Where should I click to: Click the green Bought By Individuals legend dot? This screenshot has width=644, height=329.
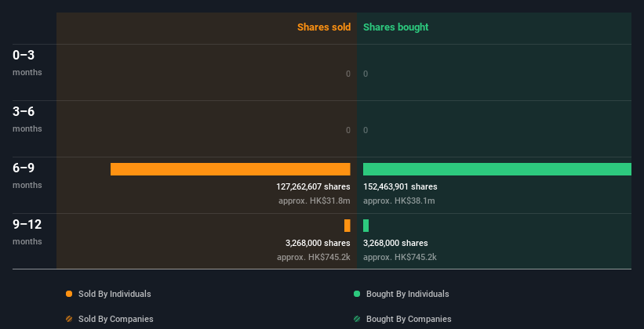(357, 294)
